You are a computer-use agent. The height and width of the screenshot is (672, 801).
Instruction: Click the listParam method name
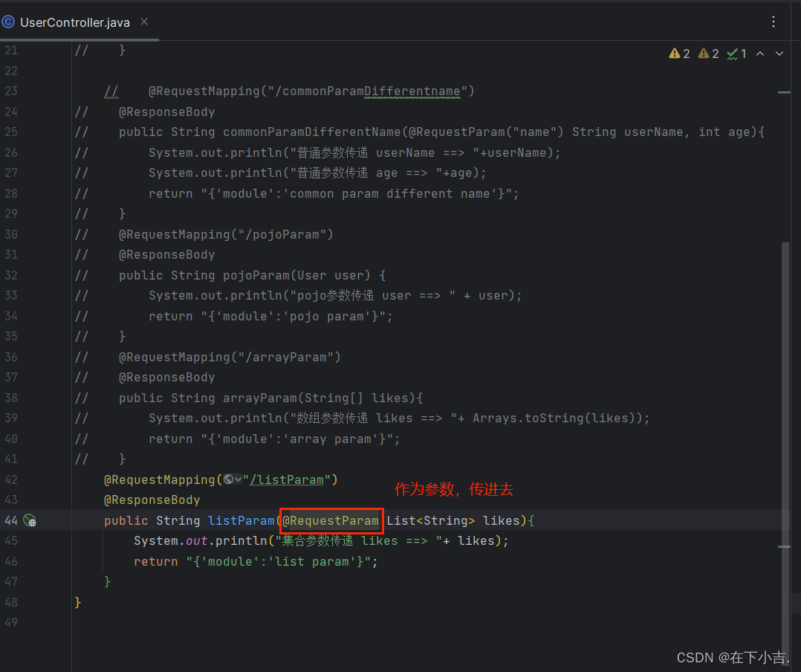[x=241, y=521]
